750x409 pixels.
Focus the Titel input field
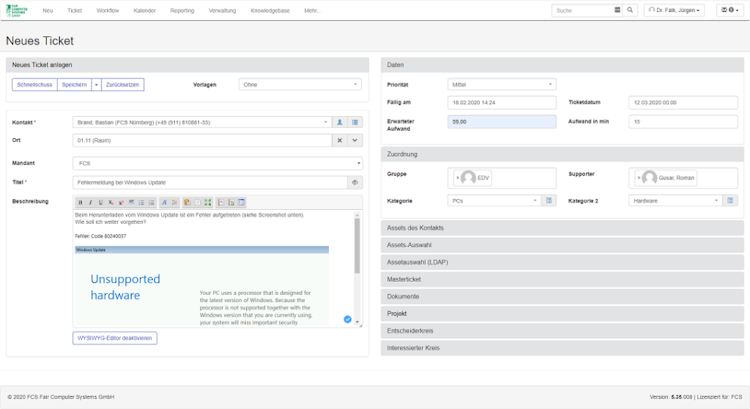(210, 182)
